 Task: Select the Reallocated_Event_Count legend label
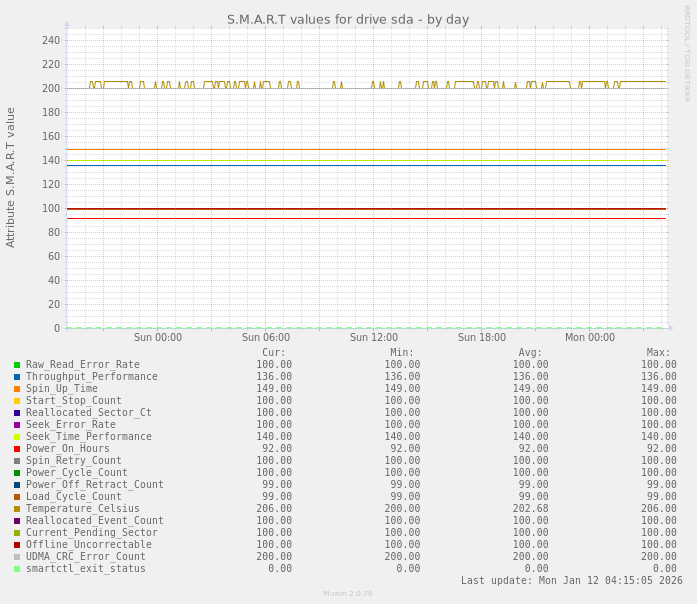(x=95, y=520)
